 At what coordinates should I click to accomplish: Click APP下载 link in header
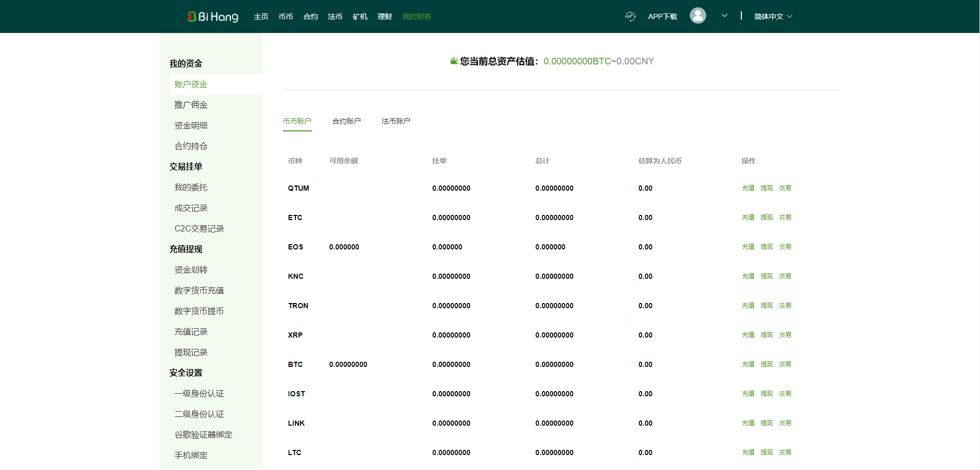pyautogui.click(x=662, y=16)
